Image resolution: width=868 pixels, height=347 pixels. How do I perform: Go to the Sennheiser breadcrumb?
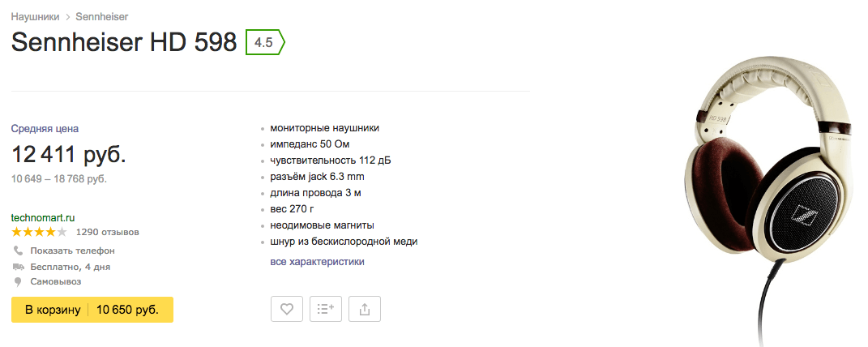click(x=102, y=16)
